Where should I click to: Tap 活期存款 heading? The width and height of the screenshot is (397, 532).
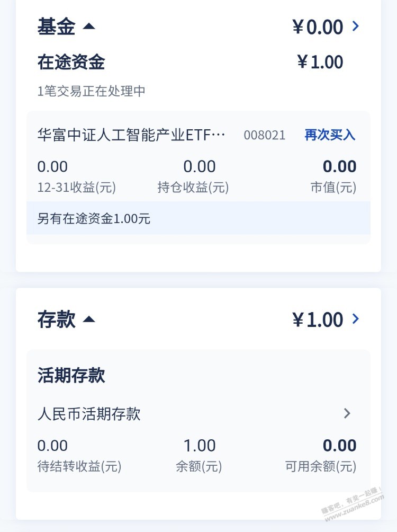coord(71,375)
